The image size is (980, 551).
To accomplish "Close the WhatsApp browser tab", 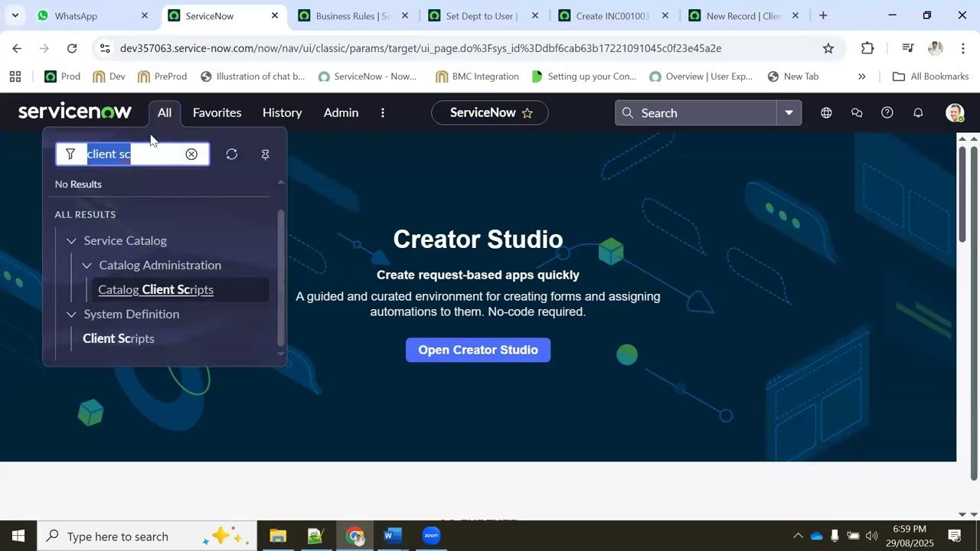I will pyautogui.click(x=145, y=15).
